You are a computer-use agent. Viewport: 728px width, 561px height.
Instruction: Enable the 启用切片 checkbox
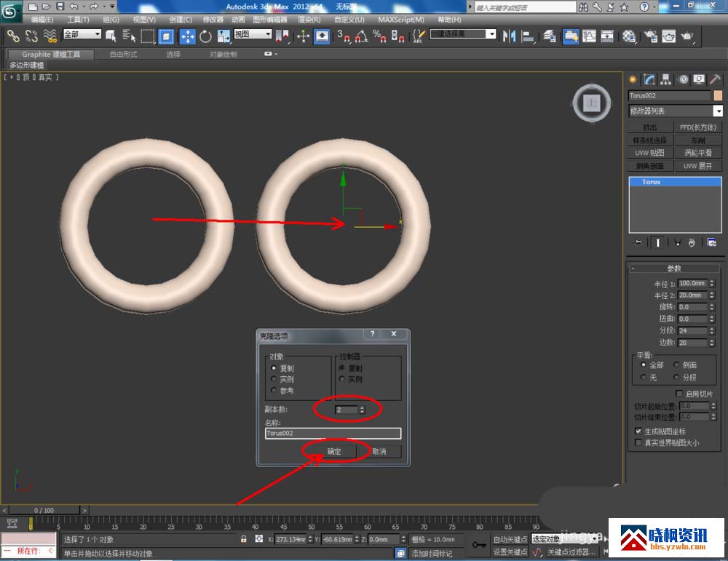[679, 394]
